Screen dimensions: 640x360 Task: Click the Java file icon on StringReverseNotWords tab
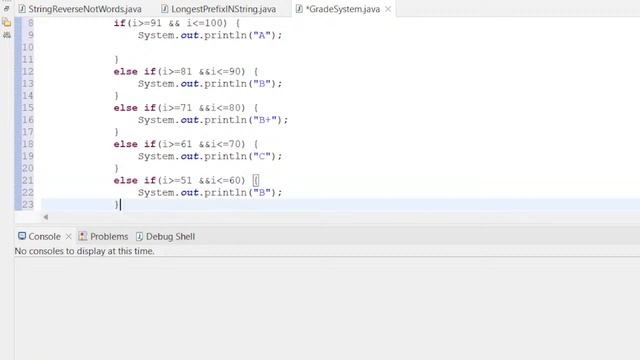[22, 9]
